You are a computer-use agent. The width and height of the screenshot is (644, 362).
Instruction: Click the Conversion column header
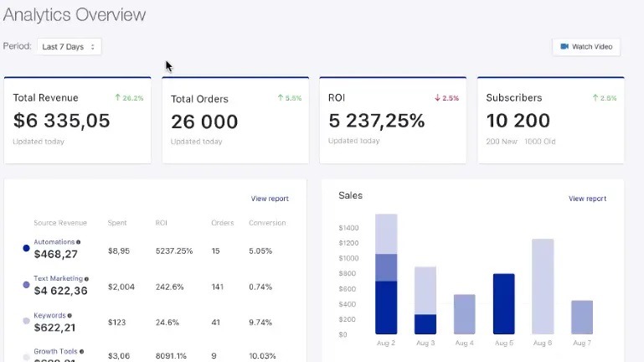(x=267, y=223)
